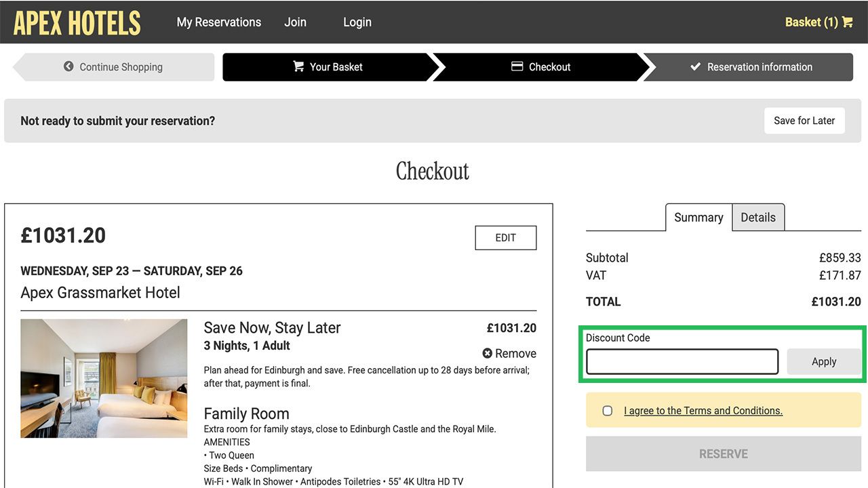The height and width of the screenshot is (488, 868).
Task: Open the basket cart icon
Action: (x=848, y=22)
